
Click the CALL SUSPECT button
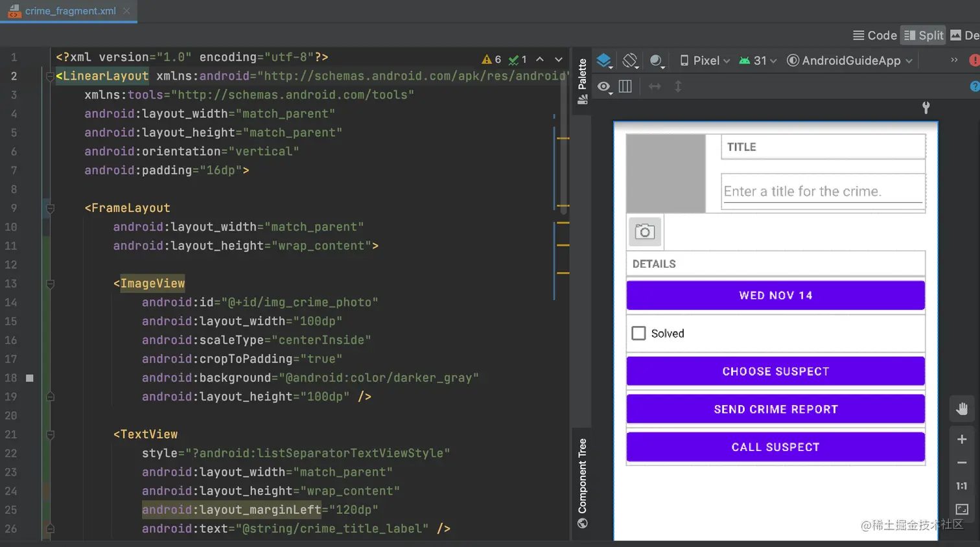tap(775, 447)
